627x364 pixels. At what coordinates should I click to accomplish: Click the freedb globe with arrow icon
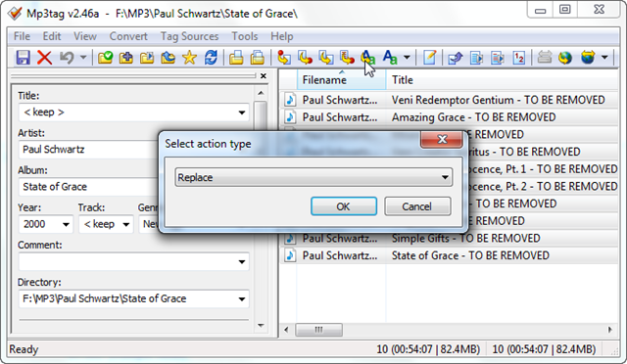(565, 58)
